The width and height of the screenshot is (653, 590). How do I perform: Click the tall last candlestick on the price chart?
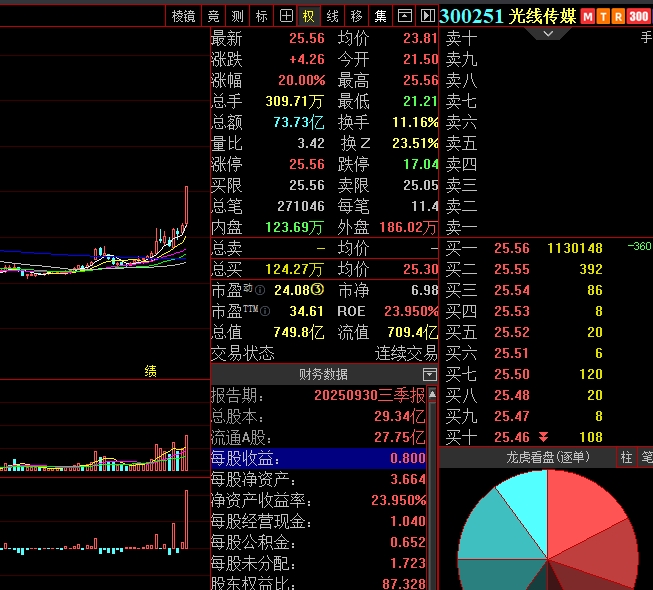(x=187, y=206)
